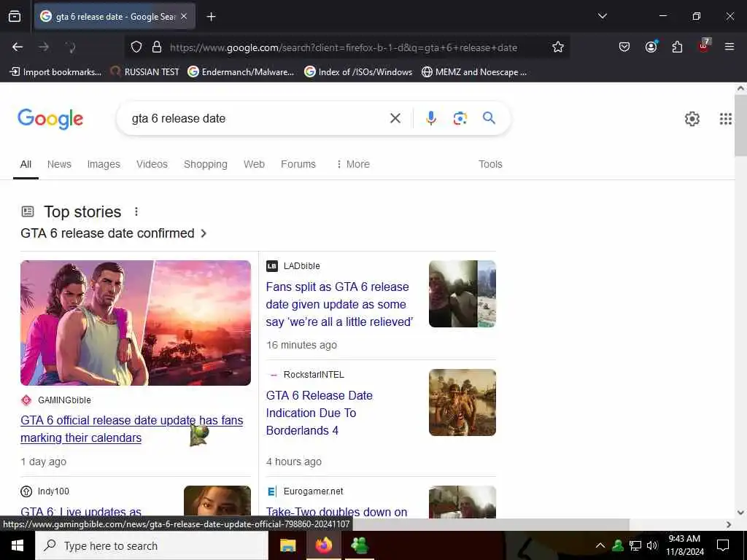Go to Google homepage via logo

[x=50, y=119]
